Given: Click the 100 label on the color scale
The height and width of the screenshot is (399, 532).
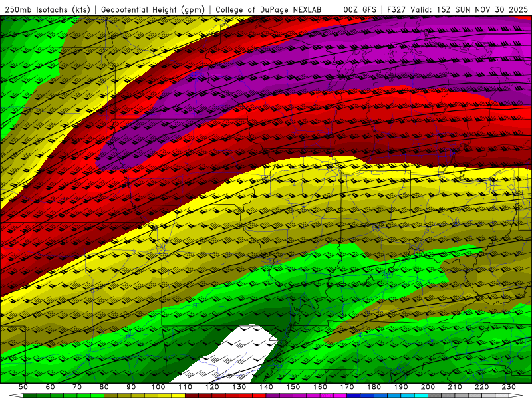Looking at the screenshot, I should pos(158,387).
